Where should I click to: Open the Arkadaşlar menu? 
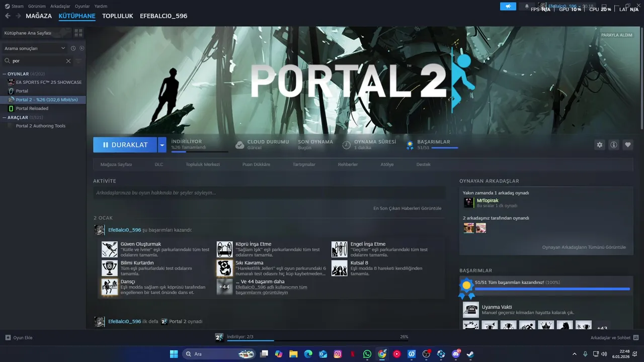(60, 7)
